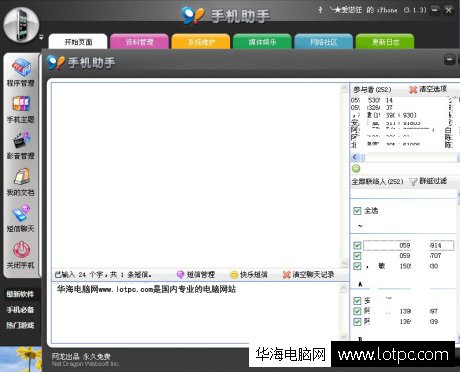Switch to the 资料管理 tab
This screenshot has height=372, width=460.
point(139,42)
